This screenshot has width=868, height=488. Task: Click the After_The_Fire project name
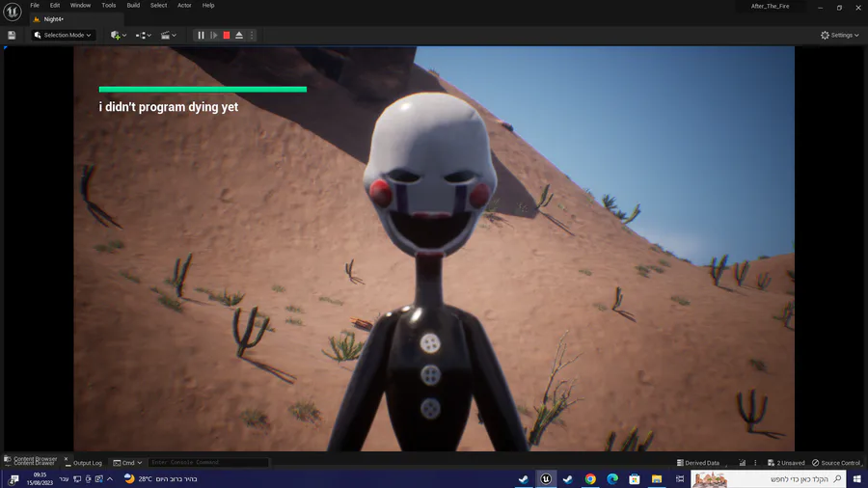pos(770,7)
